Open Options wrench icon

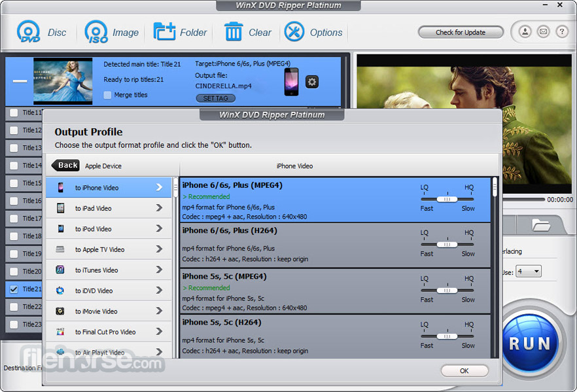(294, 31)
